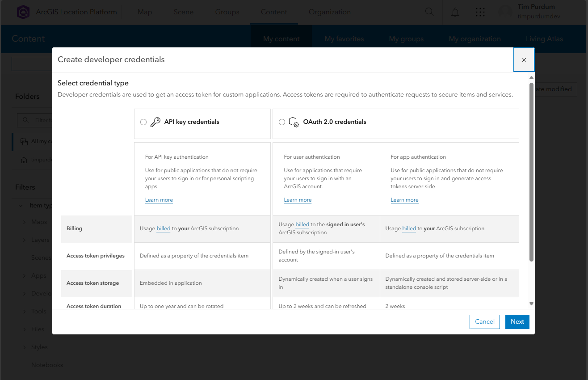The height and width of the screenshot is (380, 588).
Task: Switch to the Living Atlas tab
Action: click(544, 39)
